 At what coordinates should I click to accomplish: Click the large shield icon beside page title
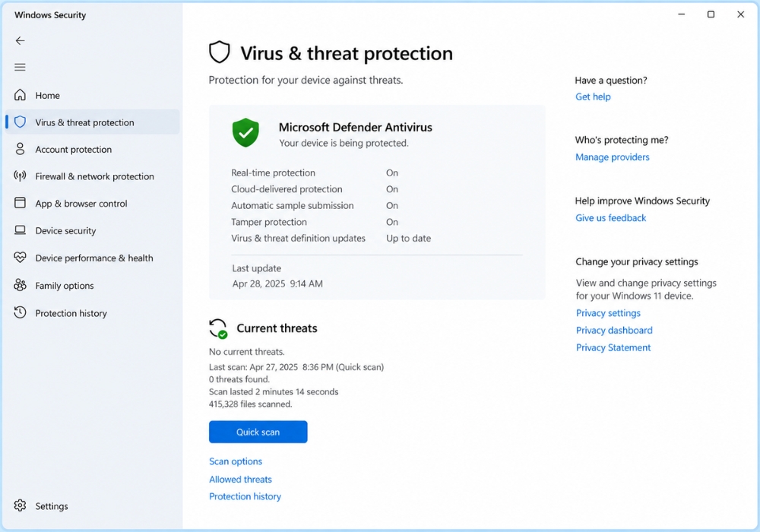pyautogui.click(x=219, y=52)
